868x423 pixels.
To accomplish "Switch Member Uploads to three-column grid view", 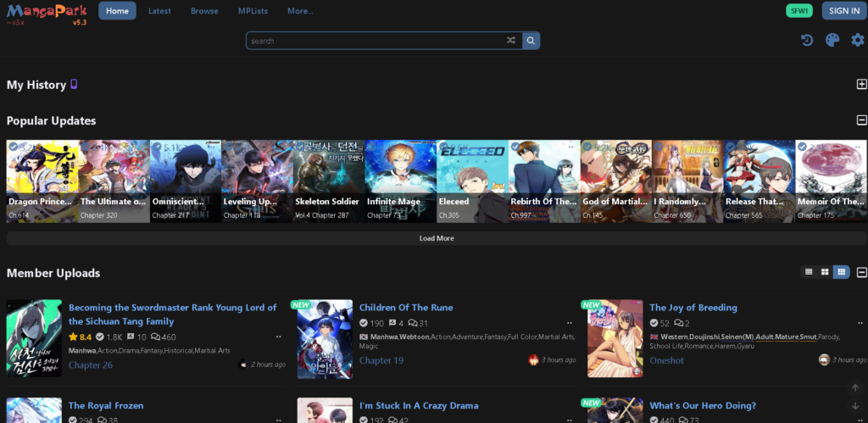I will pyautogui.click(x=842, y=272).
